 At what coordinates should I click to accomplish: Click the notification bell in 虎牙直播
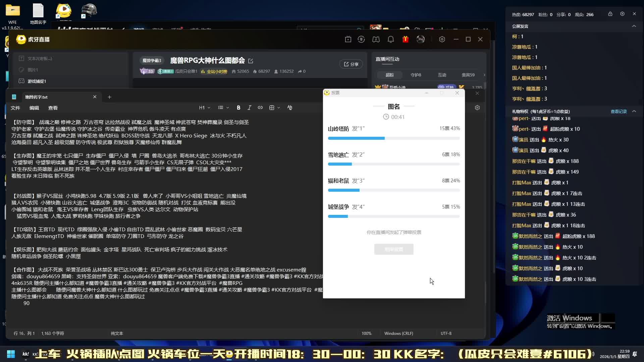click(x=391, y=40)
